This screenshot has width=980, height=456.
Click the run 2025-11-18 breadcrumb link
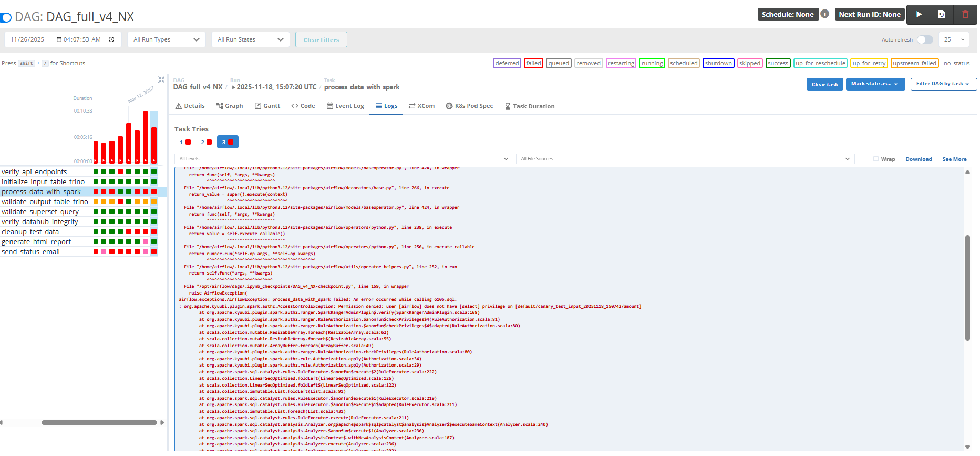(x=274, y=87)
